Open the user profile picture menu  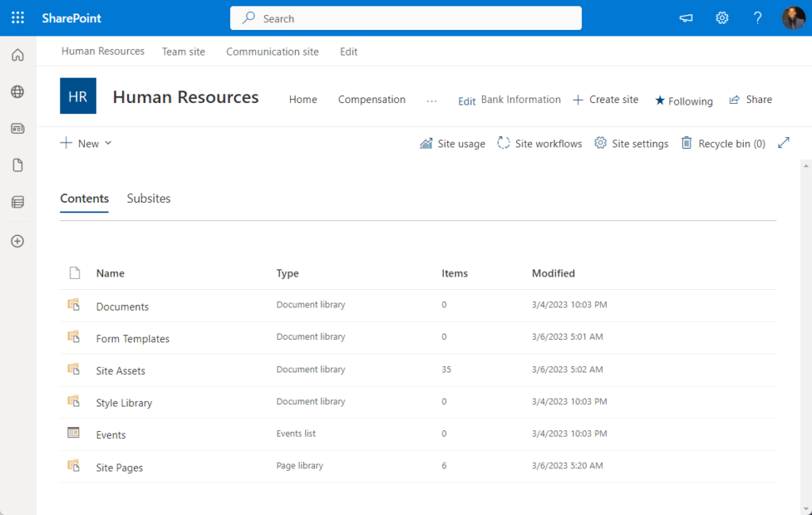pyautogui.click(x=793, y=18)
